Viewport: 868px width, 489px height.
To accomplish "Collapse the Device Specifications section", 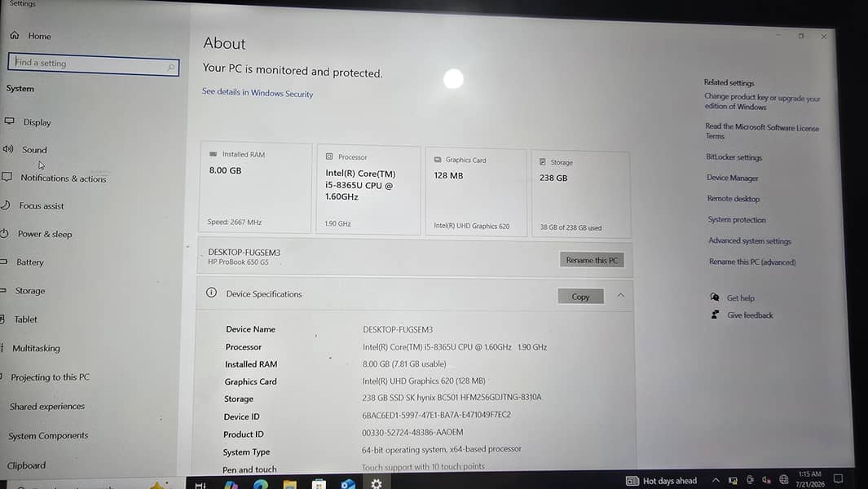I will point(620,296).
